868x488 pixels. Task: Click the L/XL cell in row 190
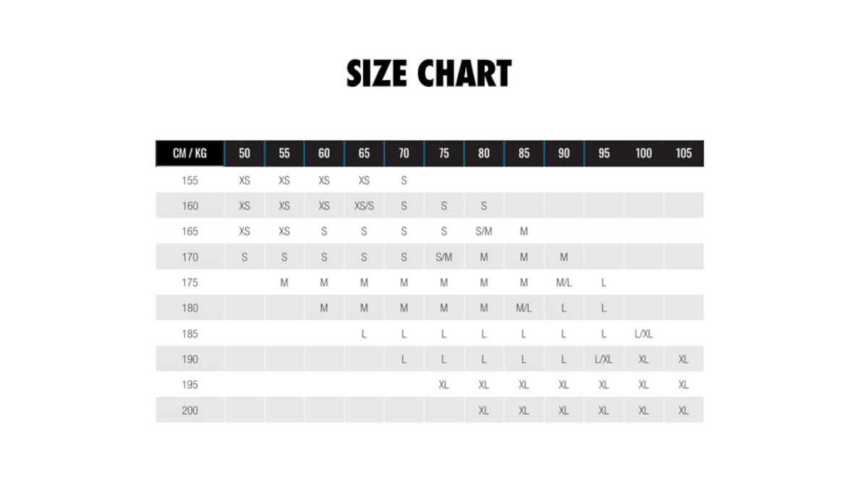pyautogui.click(x=604, y=359)
